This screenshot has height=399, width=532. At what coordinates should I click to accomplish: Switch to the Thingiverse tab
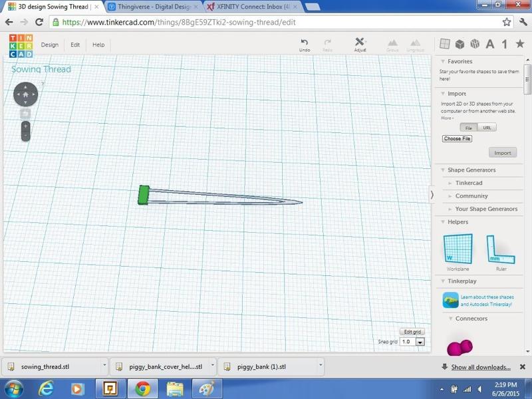[154, 7]
